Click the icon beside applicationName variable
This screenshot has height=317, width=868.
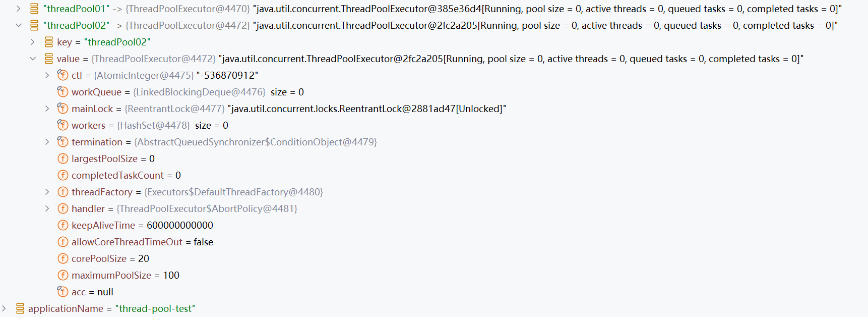(x=20, y=308)
